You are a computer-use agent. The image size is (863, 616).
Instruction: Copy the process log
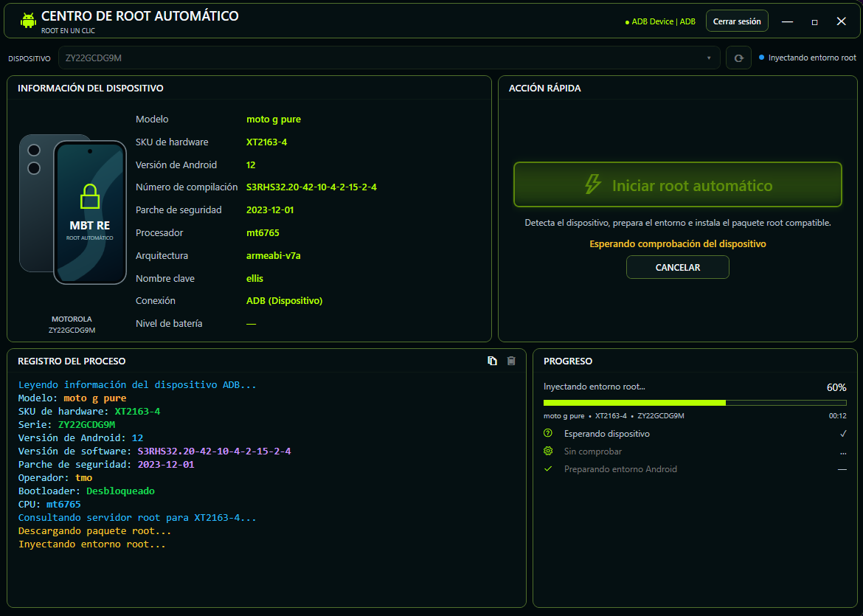click(492, 361)
